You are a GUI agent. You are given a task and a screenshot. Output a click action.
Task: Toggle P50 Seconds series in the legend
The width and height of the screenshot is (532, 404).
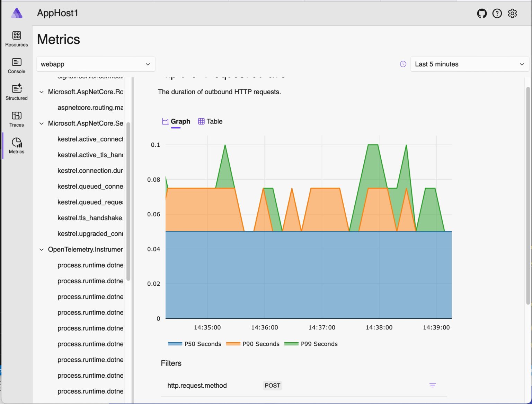(194, 344)
